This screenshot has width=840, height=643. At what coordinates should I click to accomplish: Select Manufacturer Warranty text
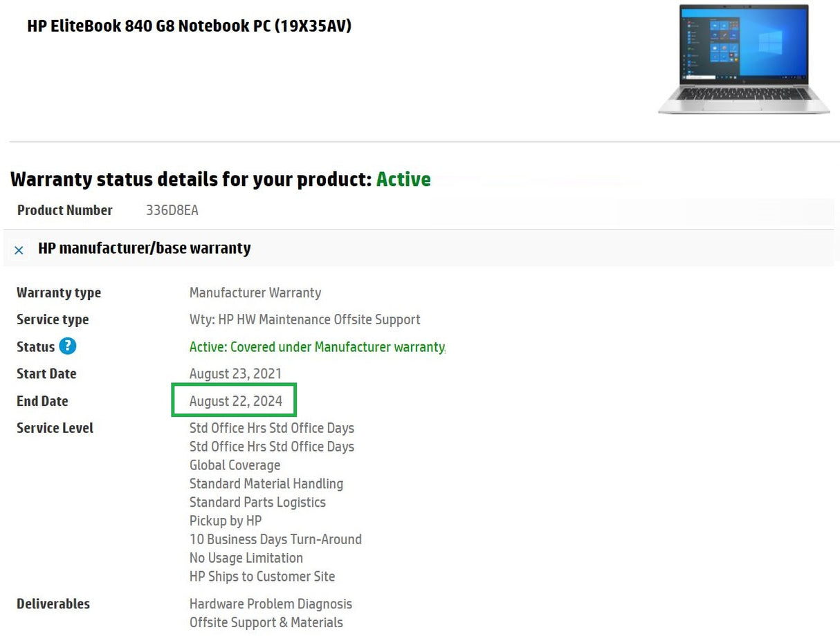[255, 292]
